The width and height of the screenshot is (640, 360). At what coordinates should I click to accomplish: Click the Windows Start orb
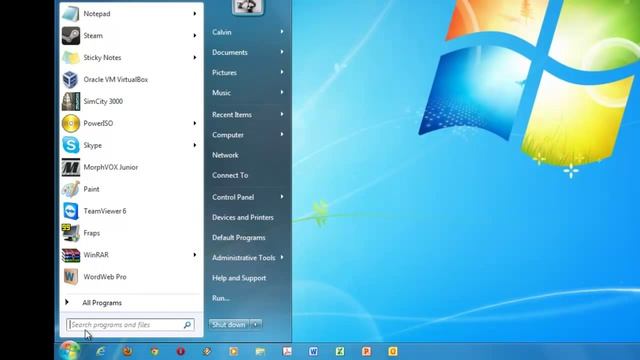click(69, 351)
